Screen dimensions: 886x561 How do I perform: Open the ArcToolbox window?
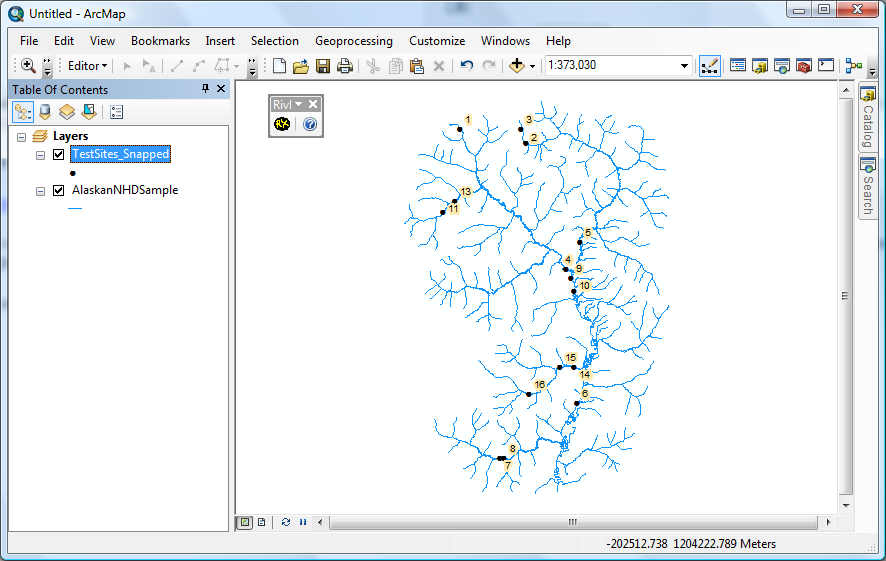pyautogui.click(x=804, y=66)
